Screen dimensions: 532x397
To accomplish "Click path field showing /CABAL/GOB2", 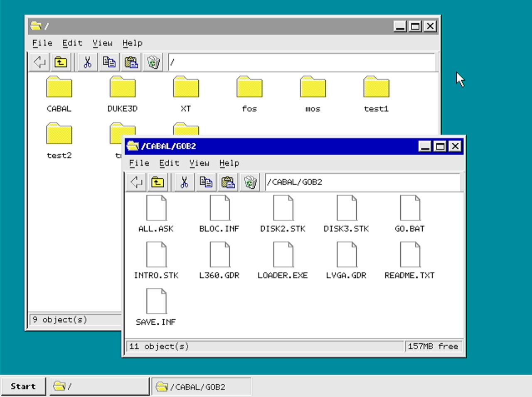I will [x=363, y=182].
